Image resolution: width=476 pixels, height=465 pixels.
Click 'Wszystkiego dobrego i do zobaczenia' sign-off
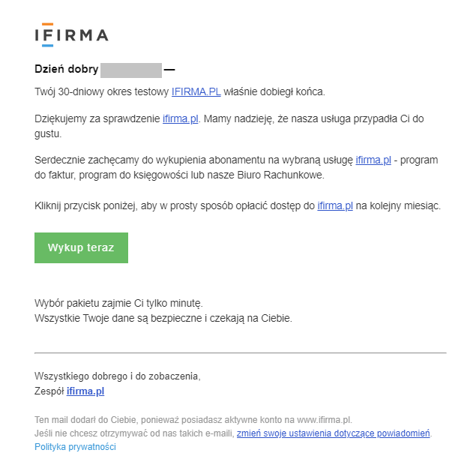[117, 376]
